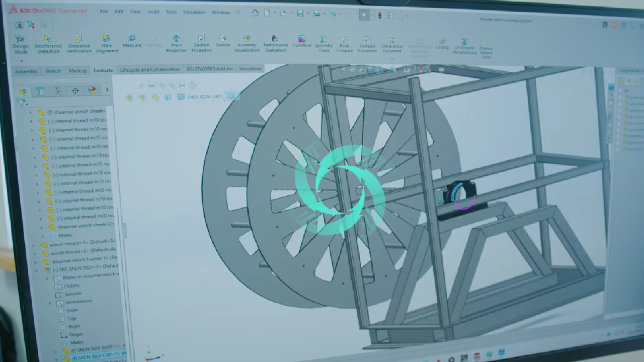This screenshot has width=644, height=362.
Task: Open Mass Properties
Action: [x=177, y=44]
